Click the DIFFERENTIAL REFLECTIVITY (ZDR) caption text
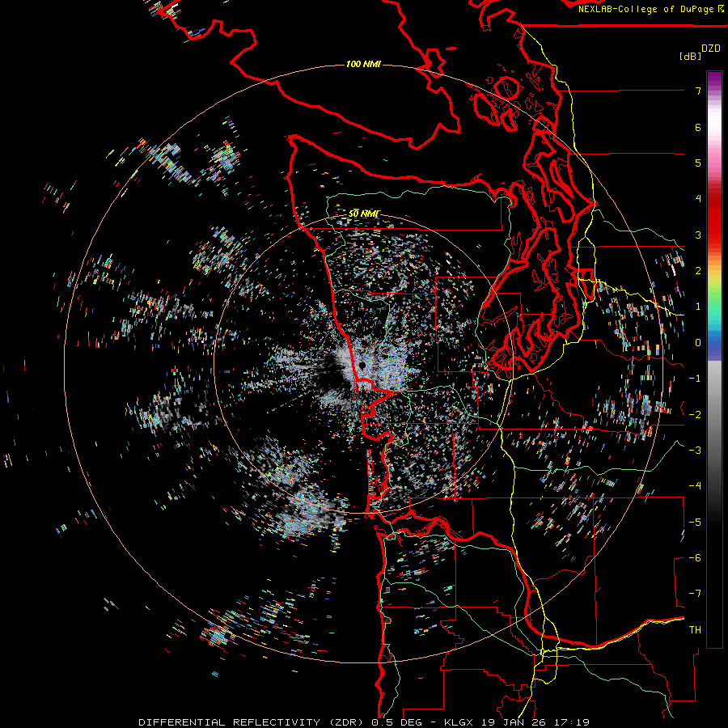This screenshot has width=728, height=728. coord(252,722)
